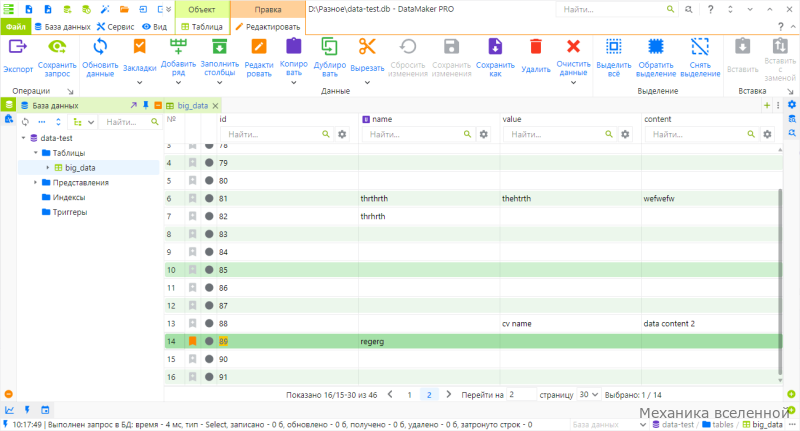Click Сохранить как icon
800x431 pixels.
click(x=495, y=46)
